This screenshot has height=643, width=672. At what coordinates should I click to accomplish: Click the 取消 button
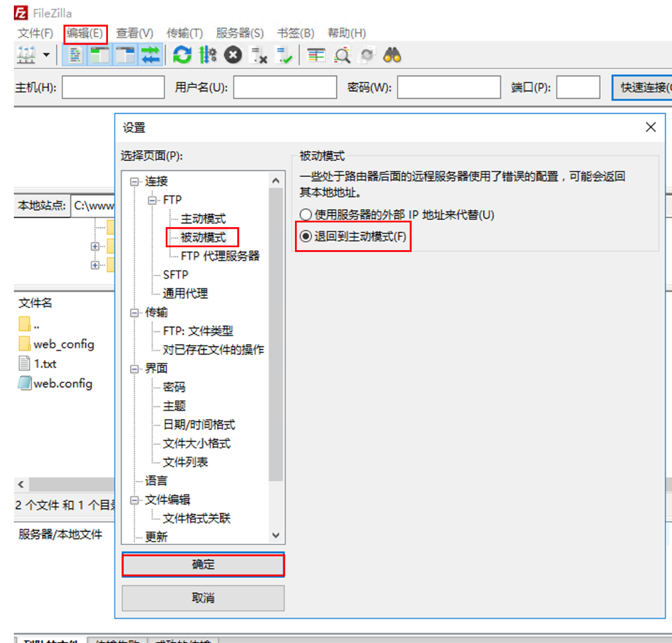203,598
